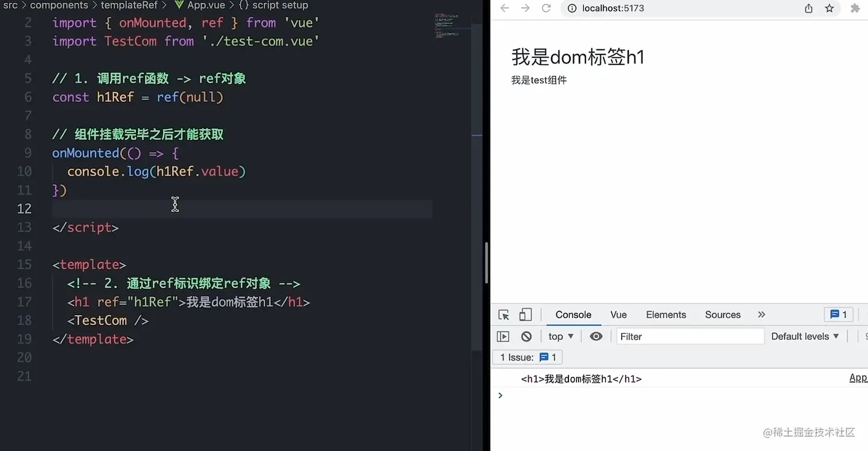Click line number 12 in the gutter
Screen dimensions: 868x451
24,208
